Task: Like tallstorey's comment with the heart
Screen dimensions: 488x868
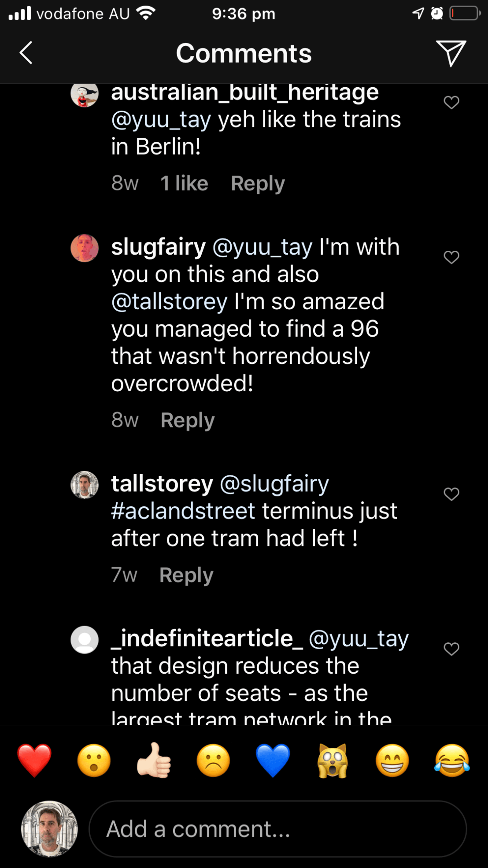Action: (x=451, y=494)
